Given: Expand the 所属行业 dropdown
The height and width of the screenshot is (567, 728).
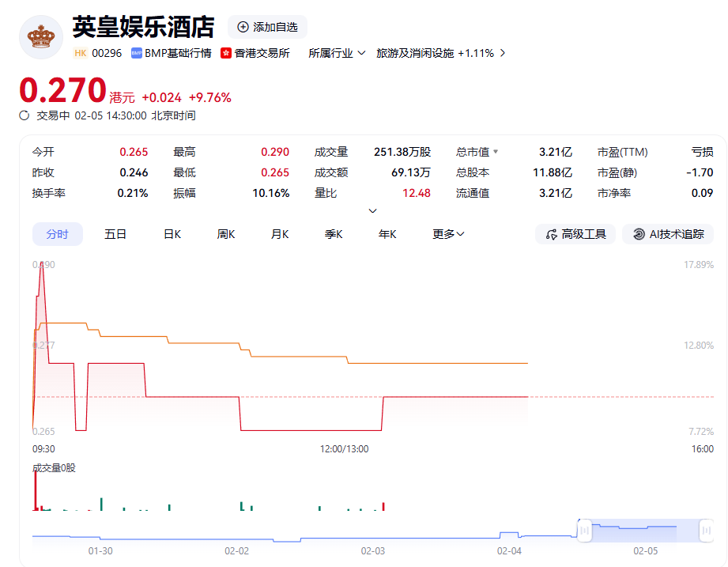Looking at the screenshot, I should [x=337, y=52].
